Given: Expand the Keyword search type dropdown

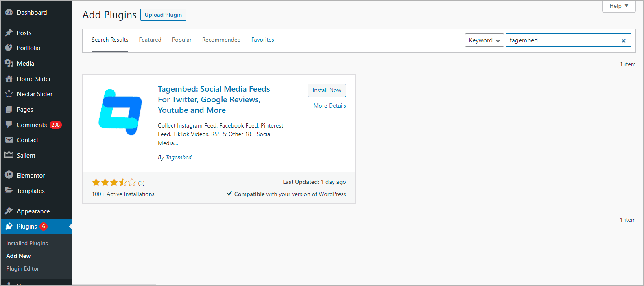Looking at the screenshot, I should (484, 40).
